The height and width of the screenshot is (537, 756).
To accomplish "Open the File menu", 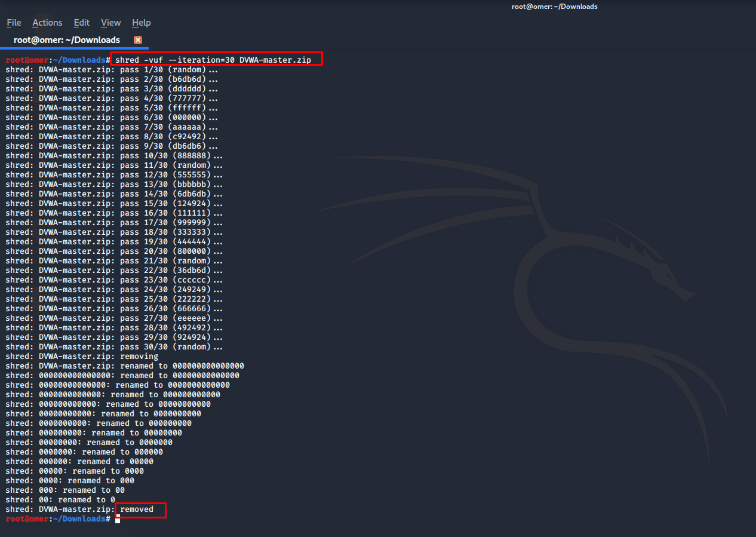I will click(x=13, y=22).
